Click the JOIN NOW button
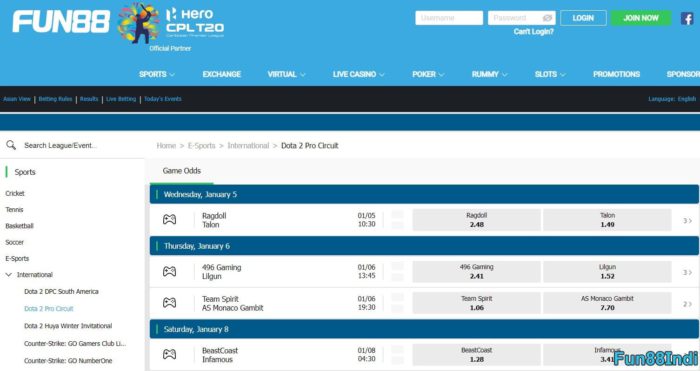 coord(641,18)
